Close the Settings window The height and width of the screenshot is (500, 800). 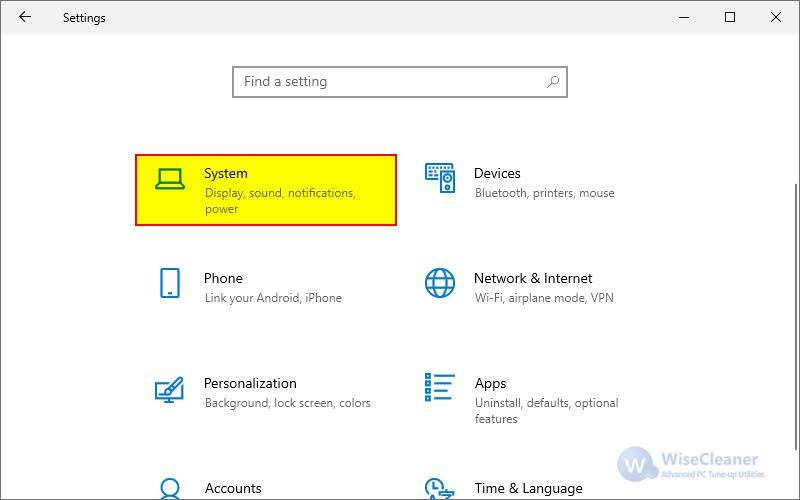pyautogui.click(x=776, y=17)
